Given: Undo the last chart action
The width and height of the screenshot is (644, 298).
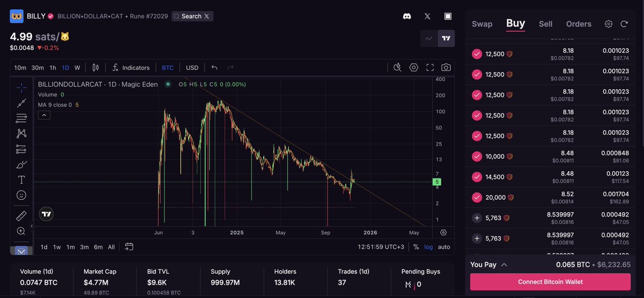Looking at the screenshot, I should [x=215, y=68].
